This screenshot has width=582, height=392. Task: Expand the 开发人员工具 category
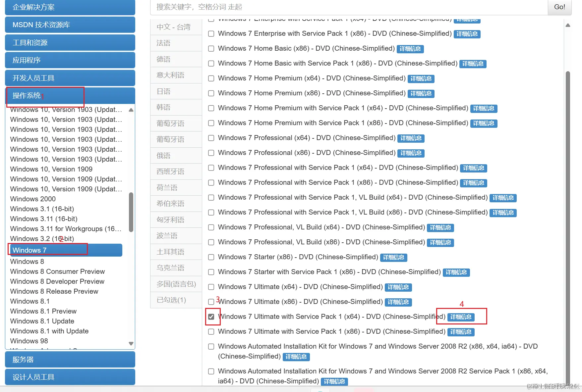70,78
